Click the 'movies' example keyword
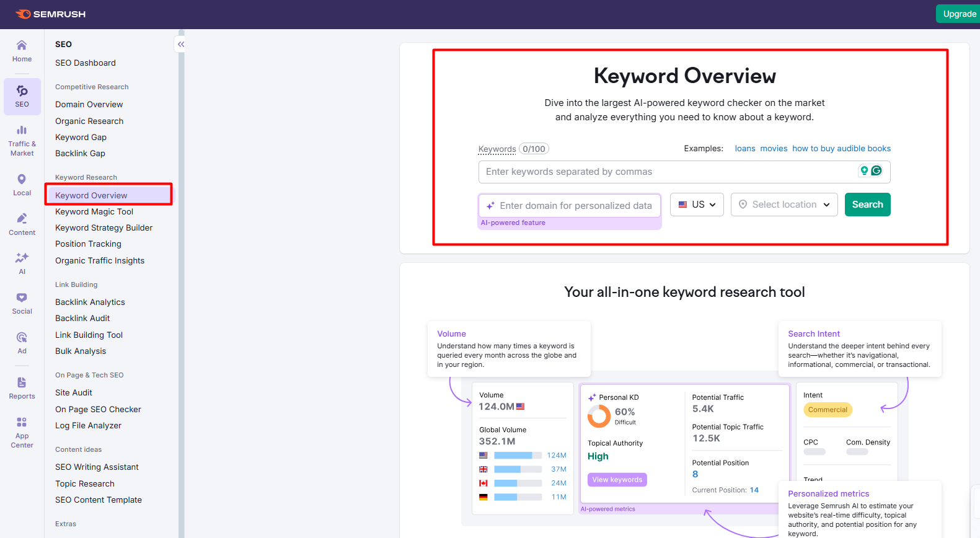 tap(774, 149)
